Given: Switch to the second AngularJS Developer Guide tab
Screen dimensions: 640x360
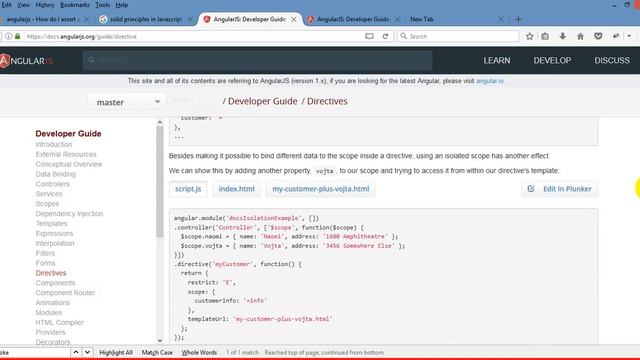Looking at the screenshot, I should click(353, 19).
